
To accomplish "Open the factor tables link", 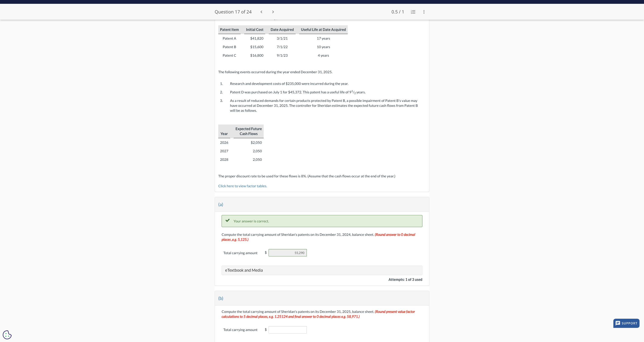I will (x=242, y=186).
